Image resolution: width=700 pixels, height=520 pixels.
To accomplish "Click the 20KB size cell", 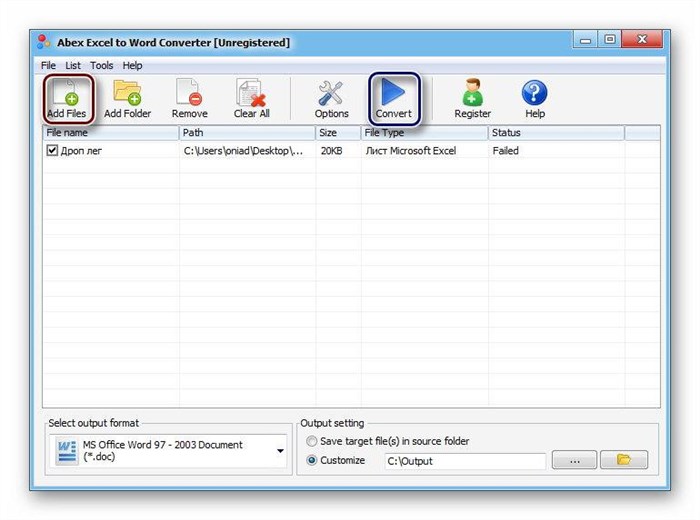I will [331, 151].
